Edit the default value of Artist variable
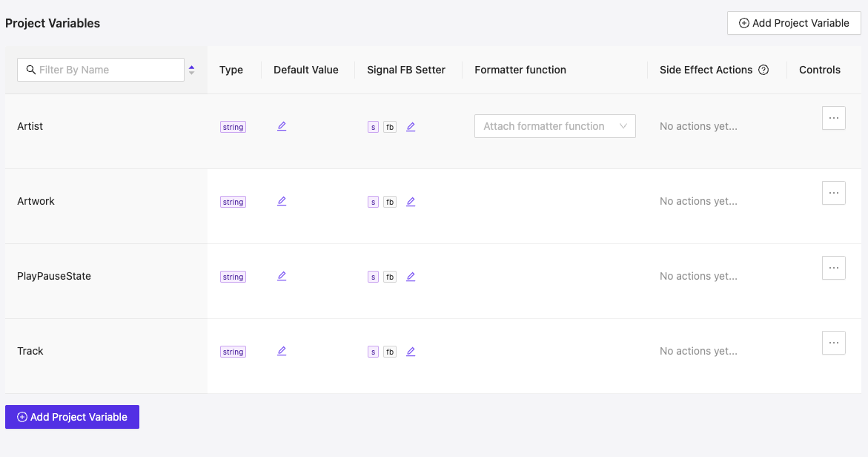Viewport: 868px width, 457px height. (x=282, y=126)
